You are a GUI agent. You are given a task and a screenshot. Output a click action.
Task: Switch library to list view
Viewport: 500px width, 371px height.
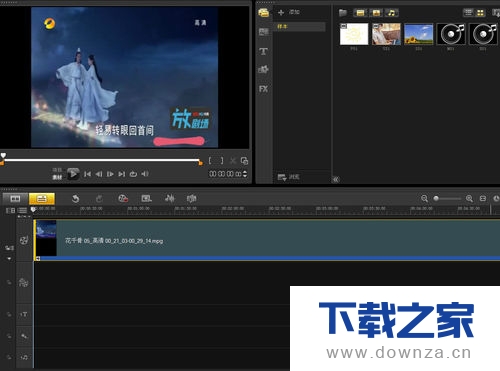point(468,13)
